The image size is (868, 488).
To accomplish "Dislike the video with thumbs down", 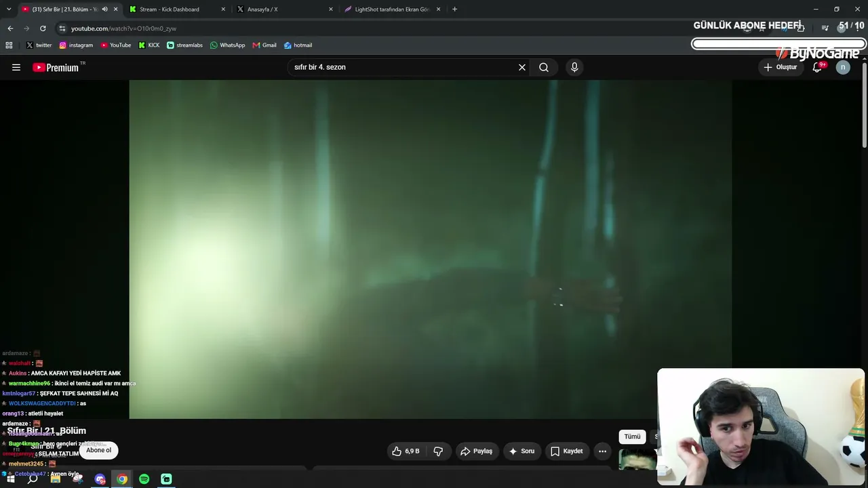I will pos(438,451).
